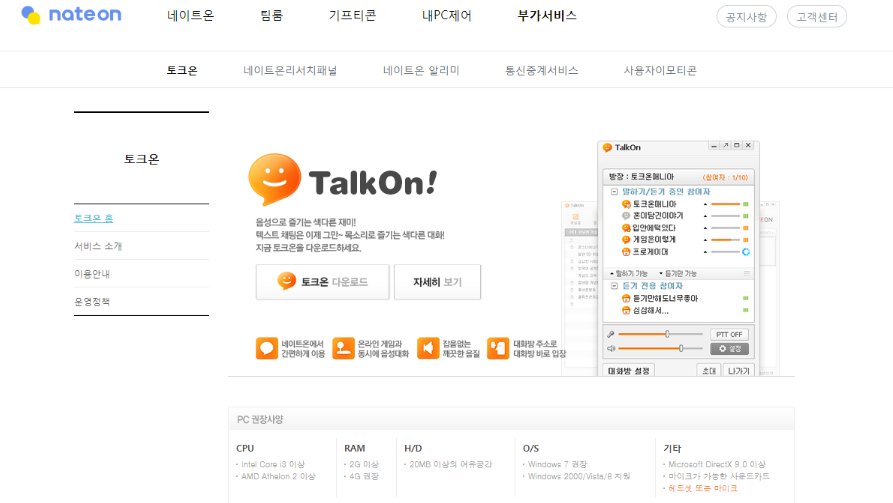Toggle the PTT OFF button
This screenshot has width=893, height=503.
pyautogui.click(x=729, y=334)
